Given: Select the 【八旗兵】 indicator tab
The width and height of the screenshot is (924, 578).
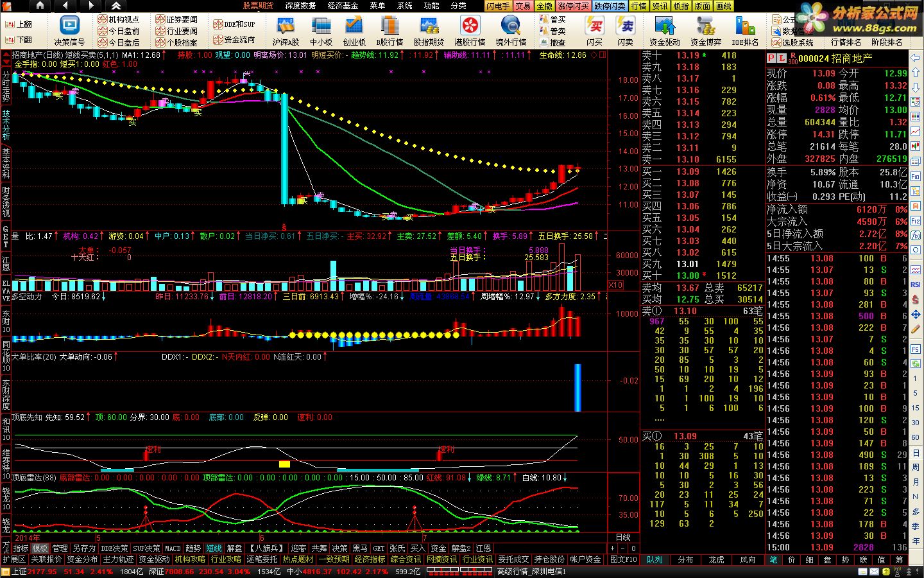Looking at the screenshot, I should pos(266,548).
